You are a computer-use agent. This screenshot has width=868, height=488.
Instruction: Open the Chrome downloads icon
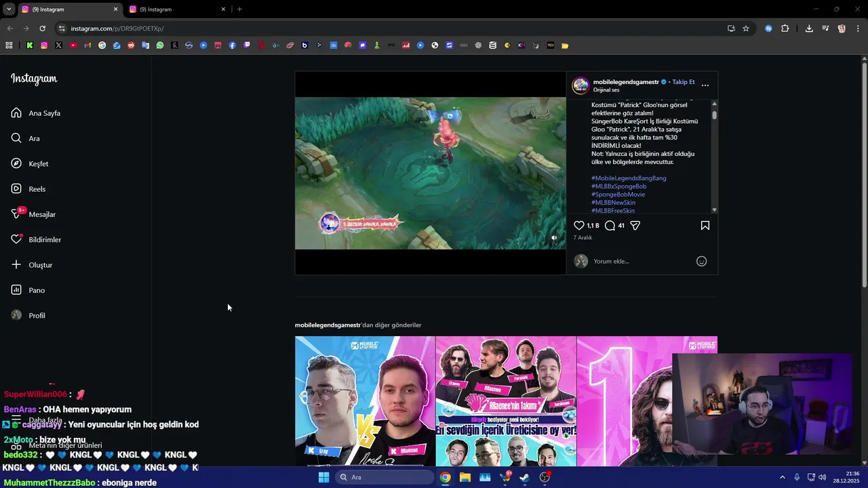click(809, 28)
